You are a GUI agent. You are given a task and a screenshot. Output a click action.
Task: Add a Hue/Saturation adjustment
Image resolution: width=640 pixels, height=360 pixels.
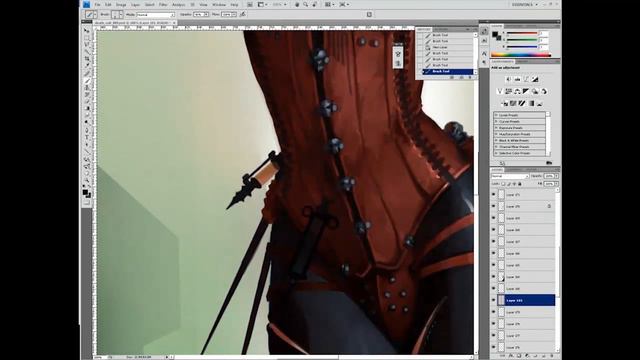[509, 91]
